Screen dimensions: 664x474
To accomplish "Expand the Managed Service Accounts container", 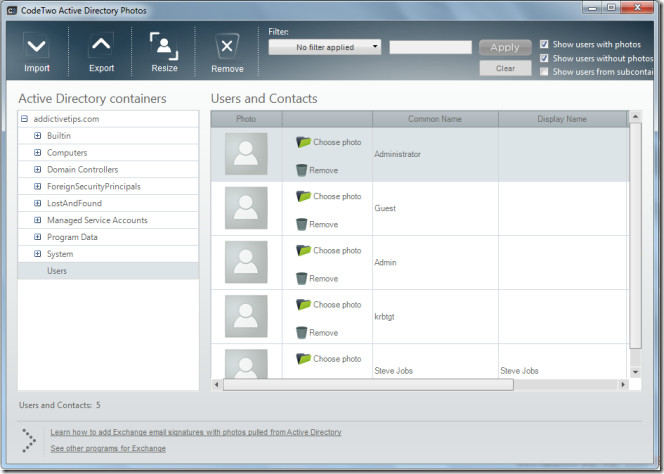I will click(38, 221).
